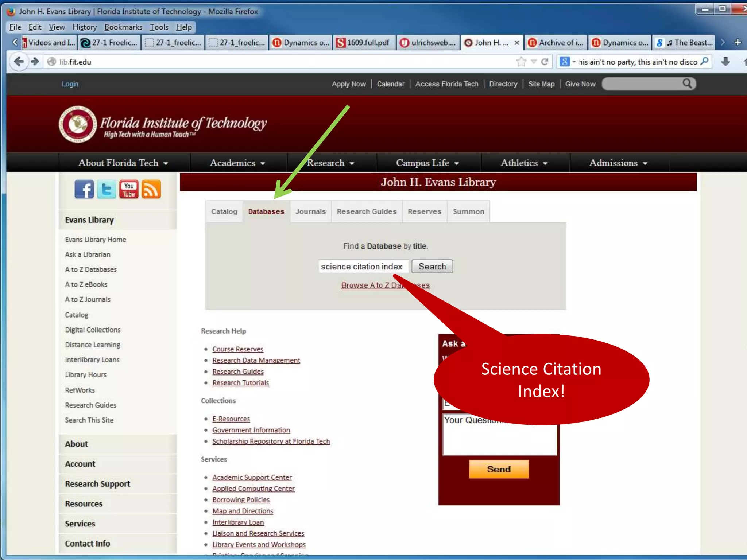Close the John H. tab
The height and width of the screenshot is (560, 747).
tap(517, 43)
